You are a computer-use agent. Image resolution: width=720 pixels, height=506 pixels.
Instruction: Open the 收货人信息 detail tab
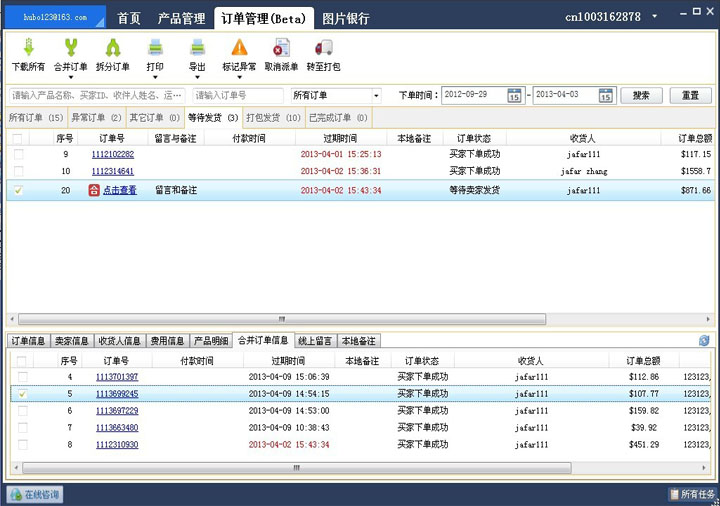pos(120,341)
